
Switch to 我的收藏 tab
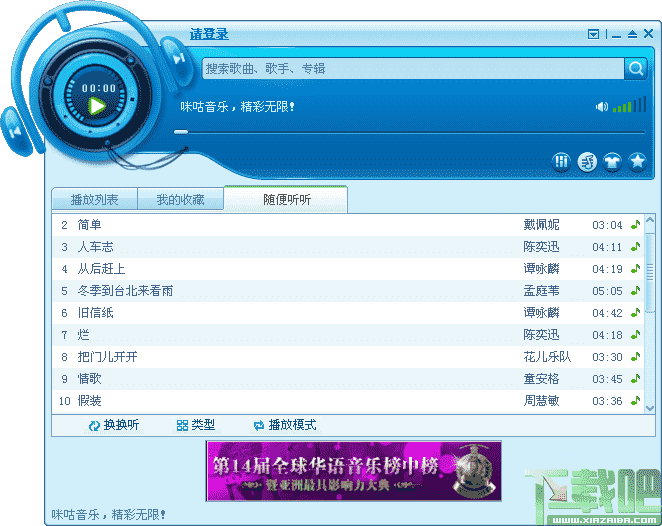coord(180,199)
